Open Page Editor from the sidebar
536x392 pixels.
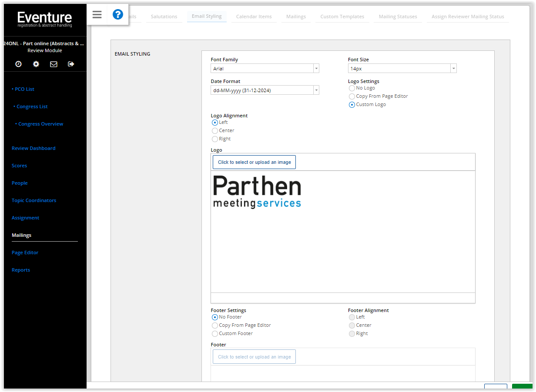[x=25, y=252]
